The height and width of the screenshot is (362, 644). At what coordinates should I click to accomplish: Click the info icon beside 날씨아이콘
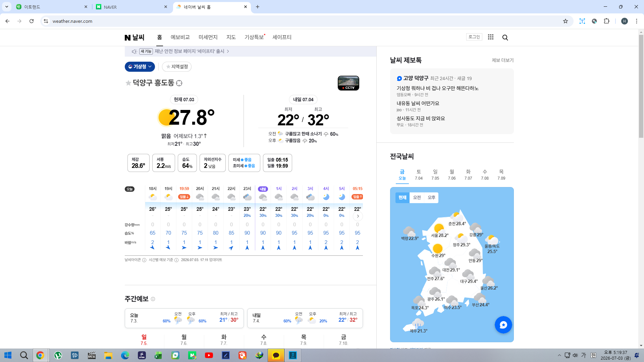pos(144,260)
